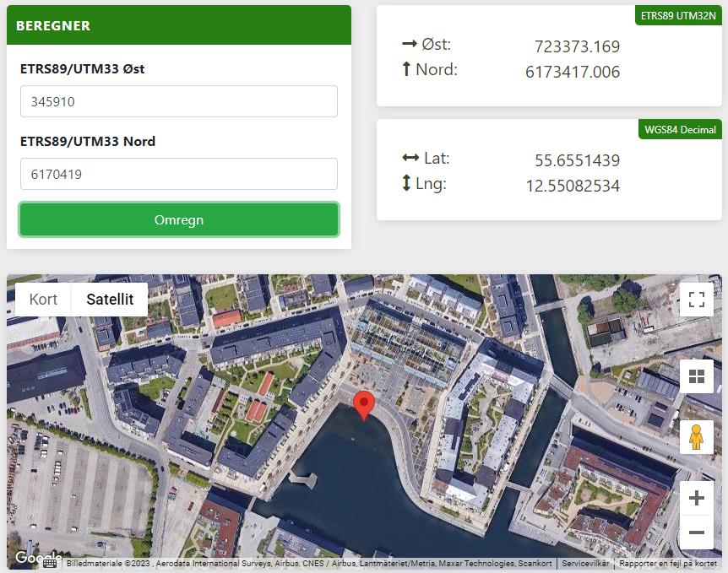Click the Billedmateriale ©2023 attribution text

pyautogui.click(x=309, y=563)
